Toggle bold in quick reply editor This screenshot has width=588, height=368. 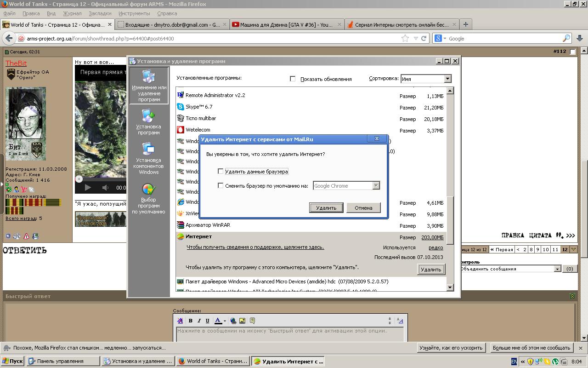(190, 321)
